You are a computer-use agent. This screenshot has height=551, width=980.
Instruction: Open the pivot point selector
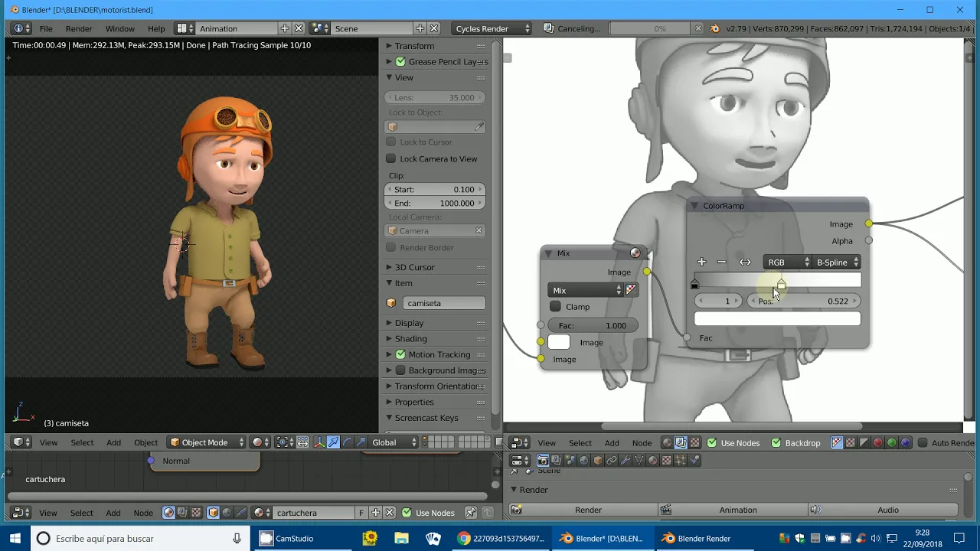click(x=283, y=442)
